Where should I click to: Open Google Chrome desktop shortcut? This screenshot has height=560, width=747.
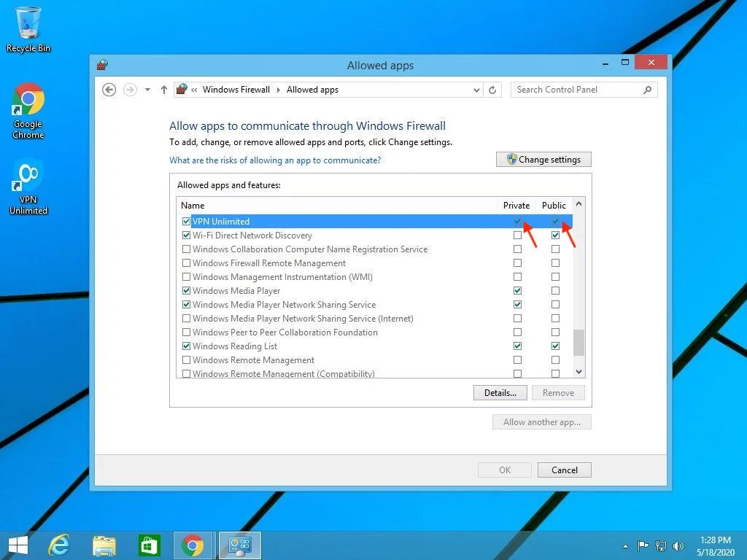[28, 109]
